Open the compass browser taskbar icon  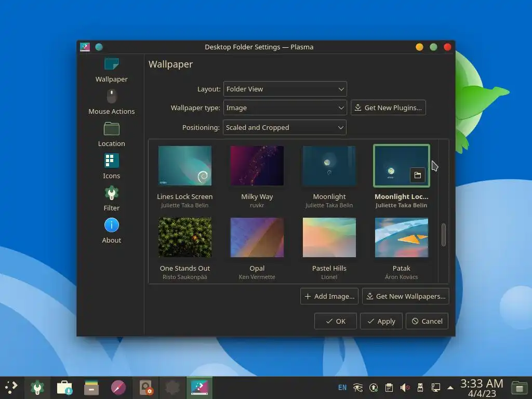118,388
